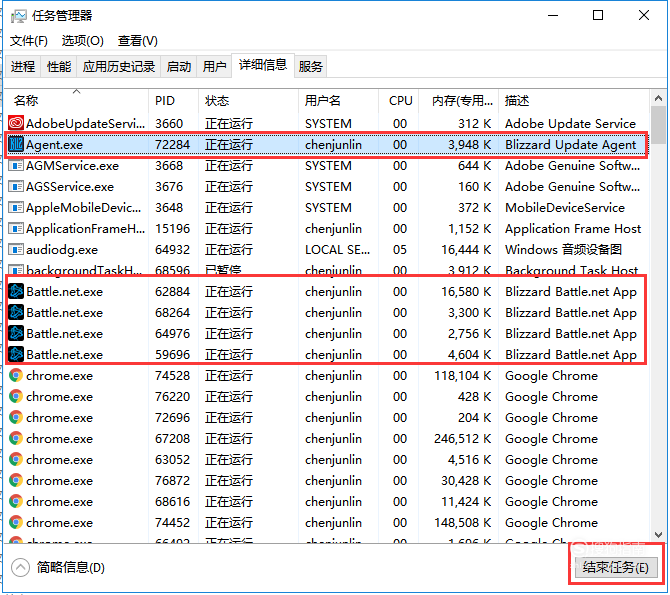
Task: Click Battle.net icon for PID 59696
Action: (x=16, y=354)
